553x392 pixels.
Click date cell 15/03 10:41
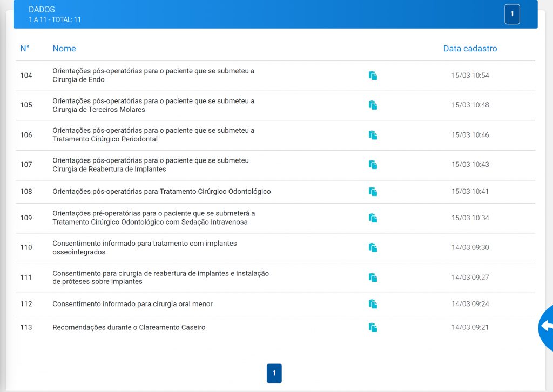[470, 192]
